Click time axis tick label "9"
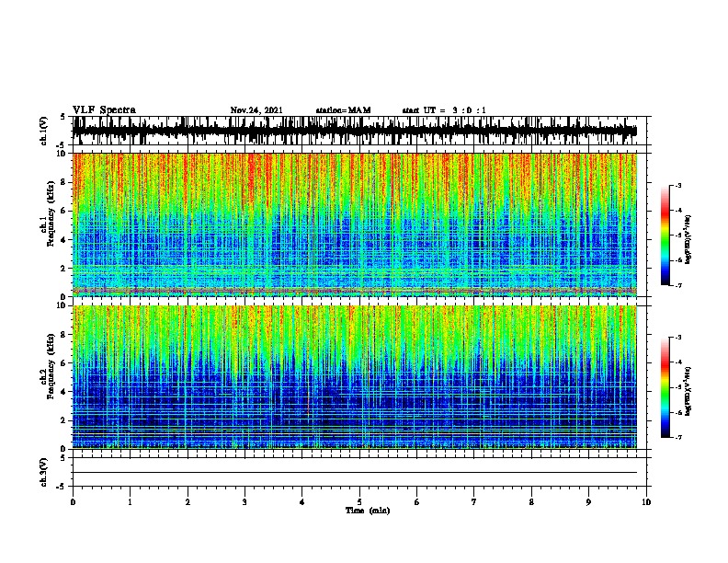The height and width of the screenshot is (563, 728). click(x=588, y=502)
